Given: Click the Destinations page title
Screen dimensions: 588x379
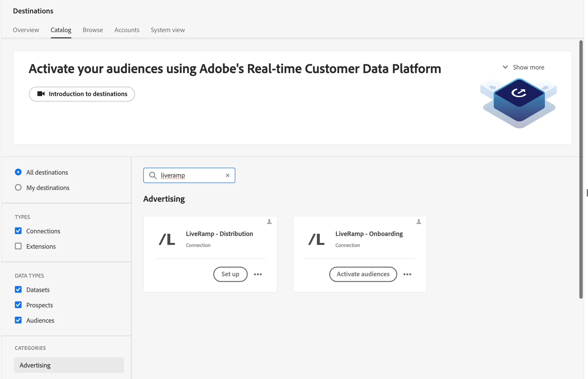Looking at the screenshot, I should pos(33,11).
